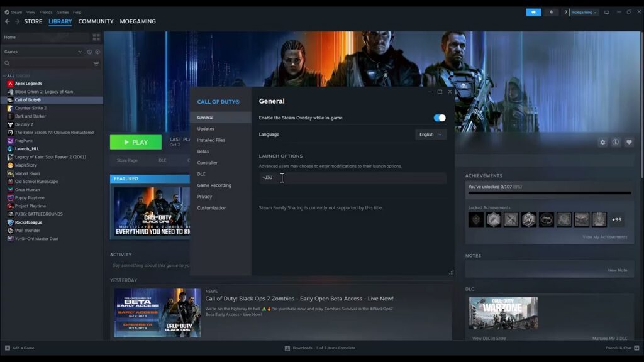Open the Steam menu
The image size is (644, 362).
point(16,13)
